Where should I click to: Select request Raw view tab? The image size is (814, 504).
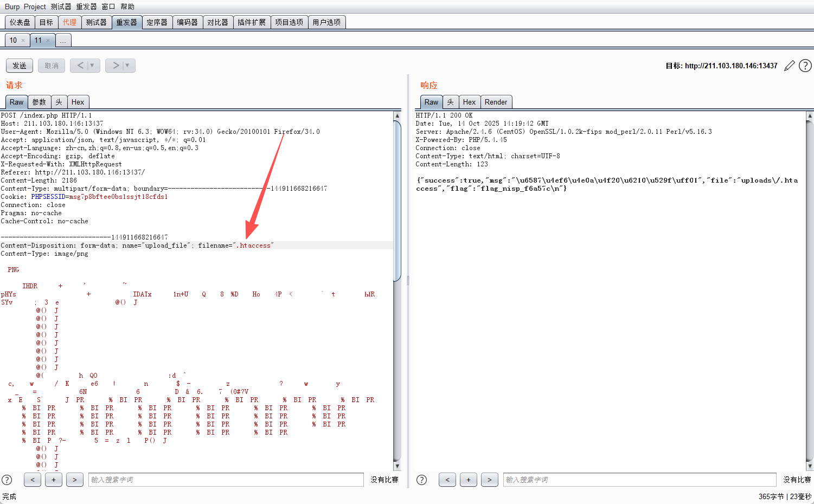[16, 102]
